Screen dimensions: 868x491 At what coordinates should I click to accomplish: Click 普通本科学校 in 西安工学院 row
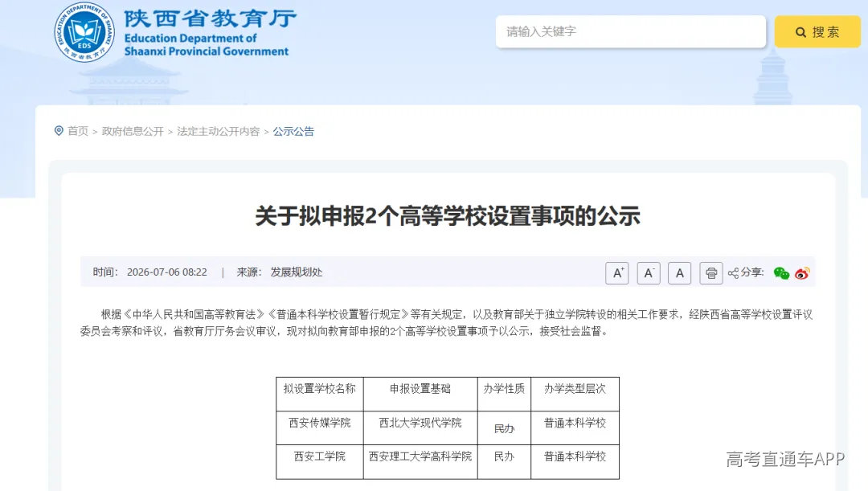coord(575,456)
